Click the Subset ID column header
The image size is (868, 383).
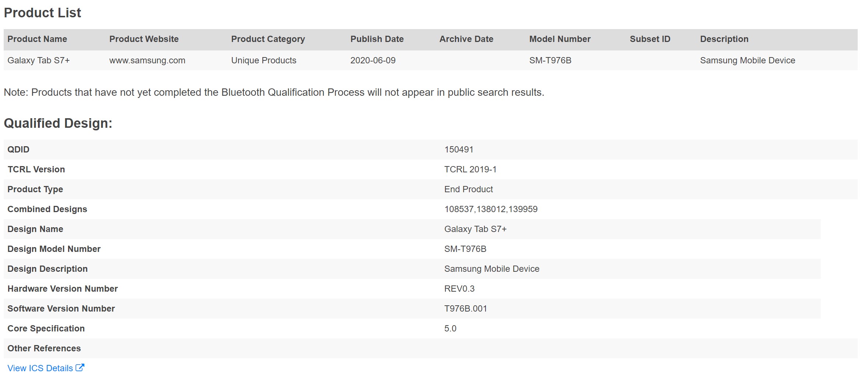[650, 39]
